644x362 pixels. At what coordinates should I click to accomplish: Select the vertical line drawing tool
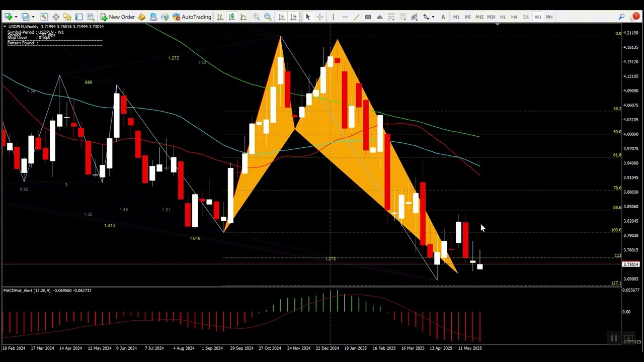pyautogui.click(x=333, y=17)
